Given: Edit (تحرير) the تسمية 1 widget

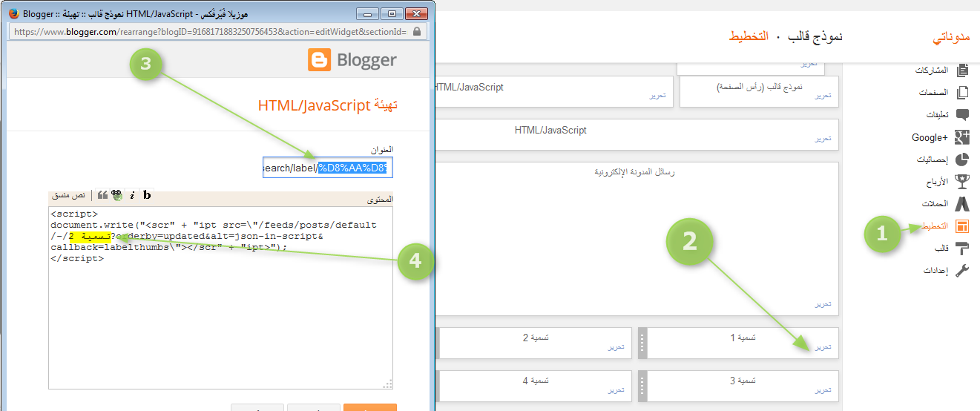Looking at the screenshot, I should click(x=823, y=346).
